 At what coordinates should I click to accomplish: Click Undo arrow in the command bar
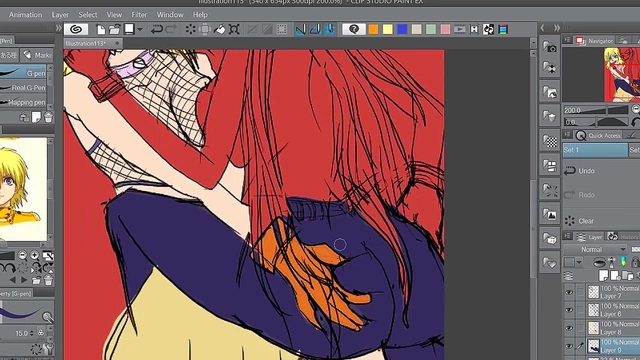156,29
